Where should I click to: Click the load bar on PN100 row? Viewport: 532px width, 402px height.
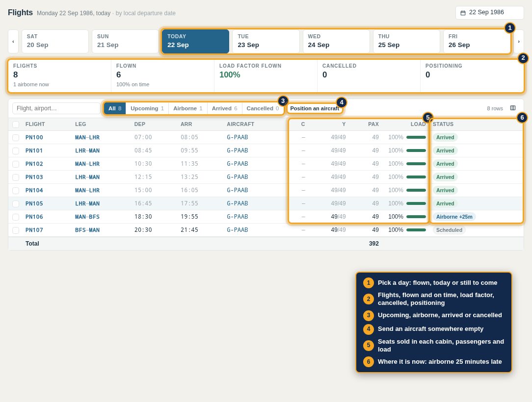(416, 137)
